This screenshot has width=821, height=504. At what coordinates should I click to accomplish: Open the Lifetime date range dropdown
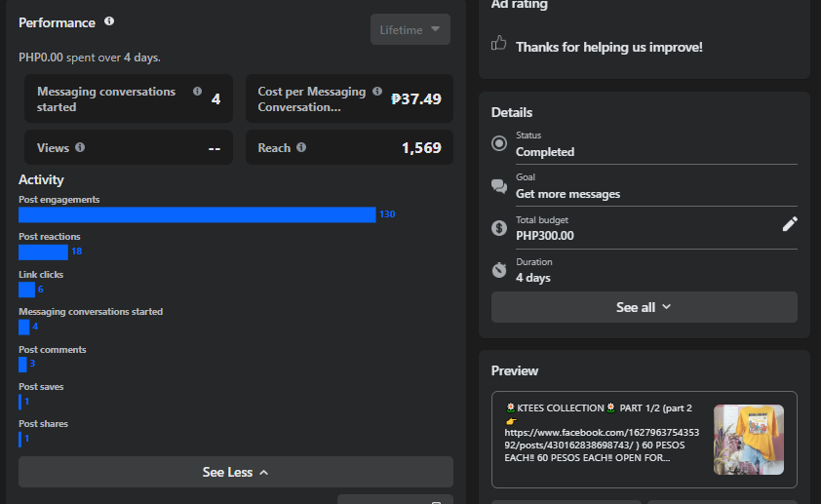(x=410, y=29)
